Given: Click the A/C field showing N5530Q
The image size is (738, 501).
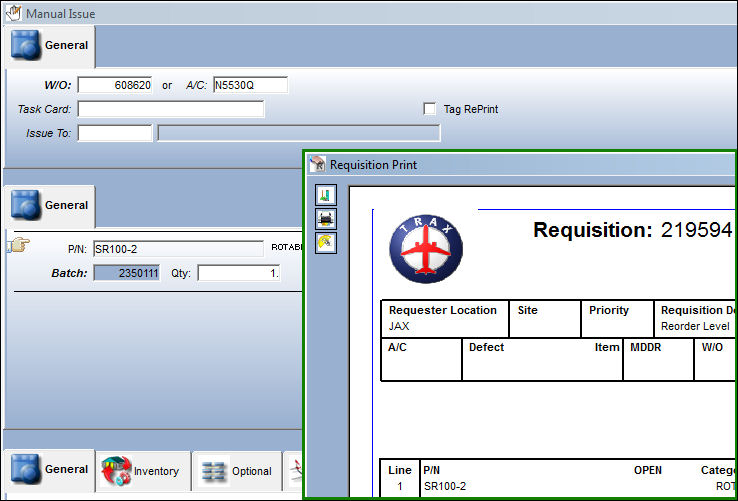Looking at the screenshot, I should tap(250, 85).
